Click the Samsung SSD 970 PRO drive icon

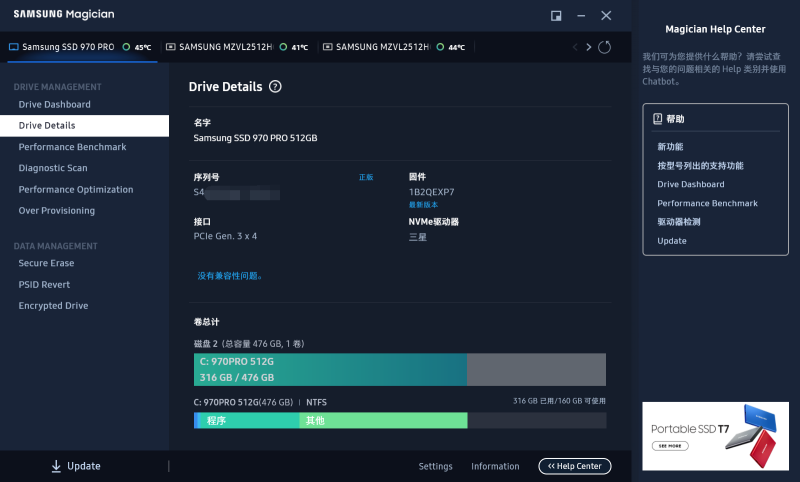coord(14,47)
